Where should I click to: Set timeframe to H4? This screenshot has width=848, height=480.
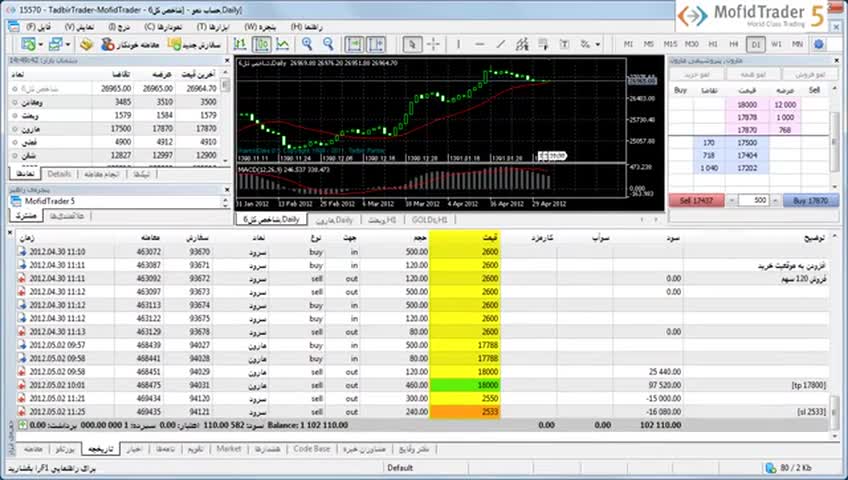pos(734,44)
